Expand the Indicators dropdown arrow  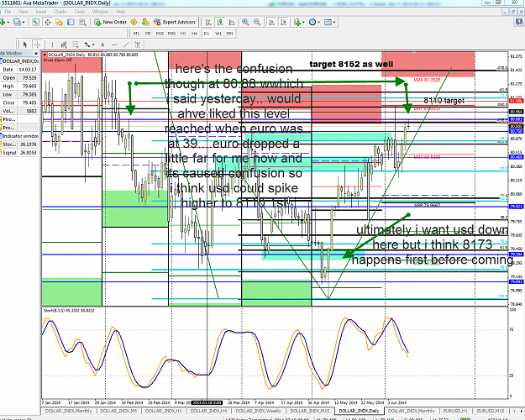click(303, 23)
